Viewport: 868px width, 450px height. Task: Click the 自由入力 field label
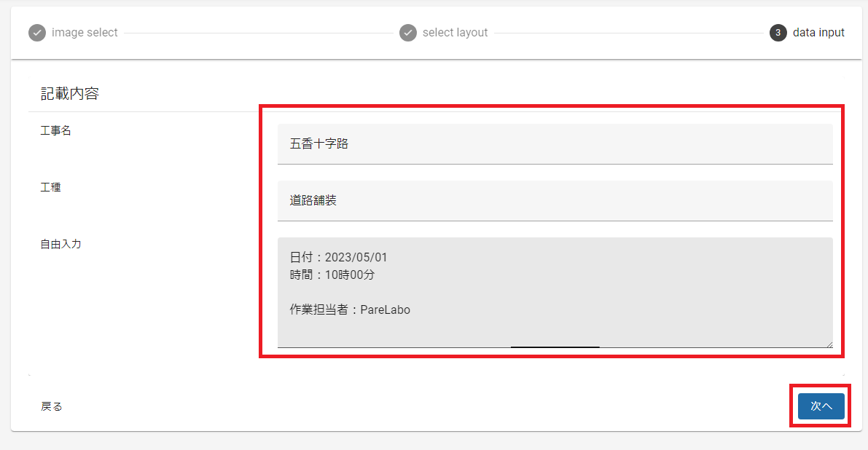coord(60,244)
